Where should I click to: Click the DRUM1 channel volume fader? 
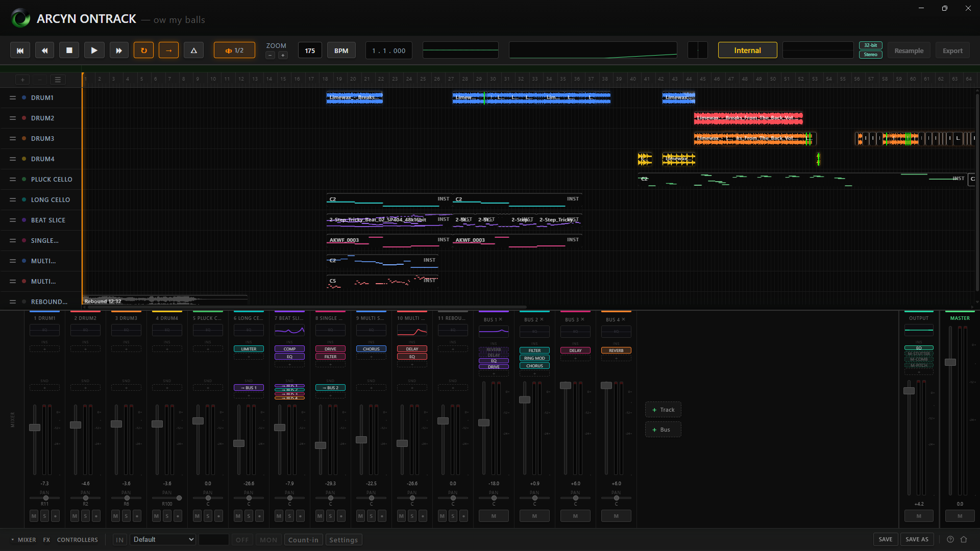pyautogui.click(x=35, y=427)
